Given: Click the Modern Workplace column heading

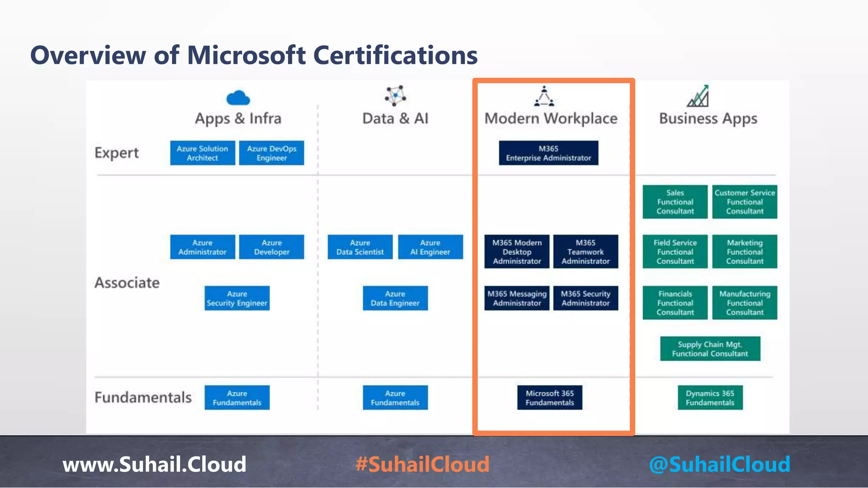Looking at the screenshot, I should (551, 119).
